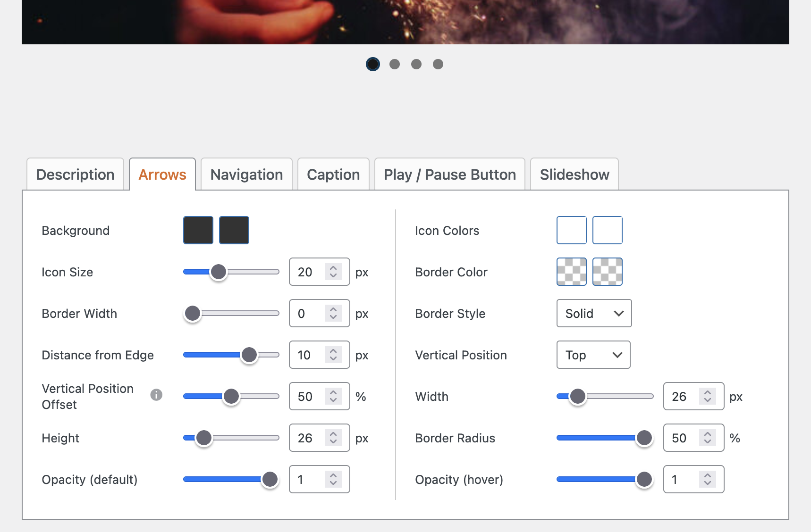Jump to the fourth slide dot
The width and height of the screenshot is (811, 532).
tap(438, 64)
